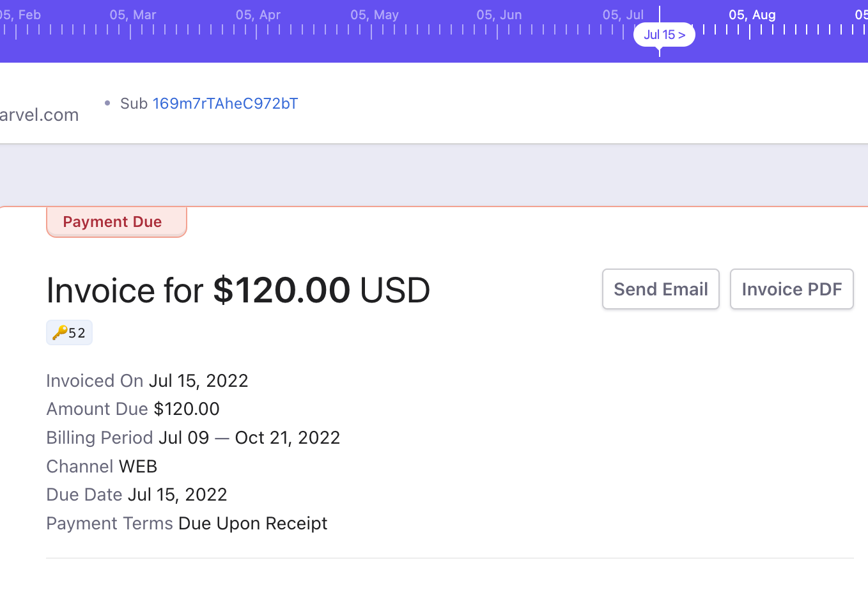This screenshot has height=601, width=868.
Task: Click the Billing Period Jul 09 — Oct 21 text
Action: click(249, 437)
